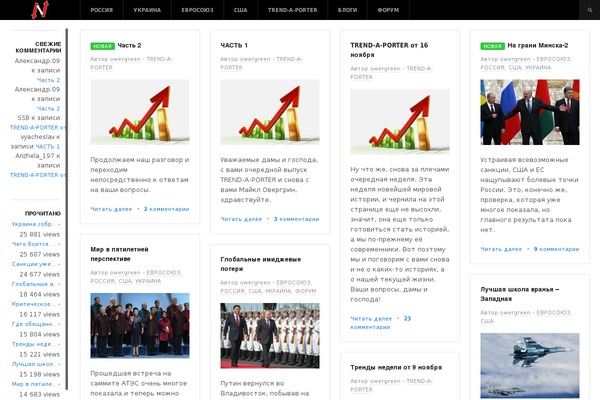This screenshot has width=600, height=400.
Task: Open sidebar popular link Критическое...
Action: coord(34,304)
